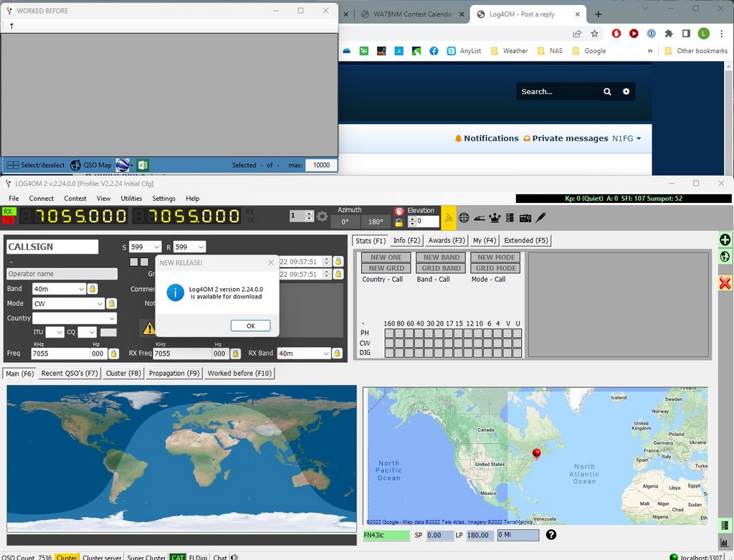
Task: Open Private messages link
Action: point(566,138)
